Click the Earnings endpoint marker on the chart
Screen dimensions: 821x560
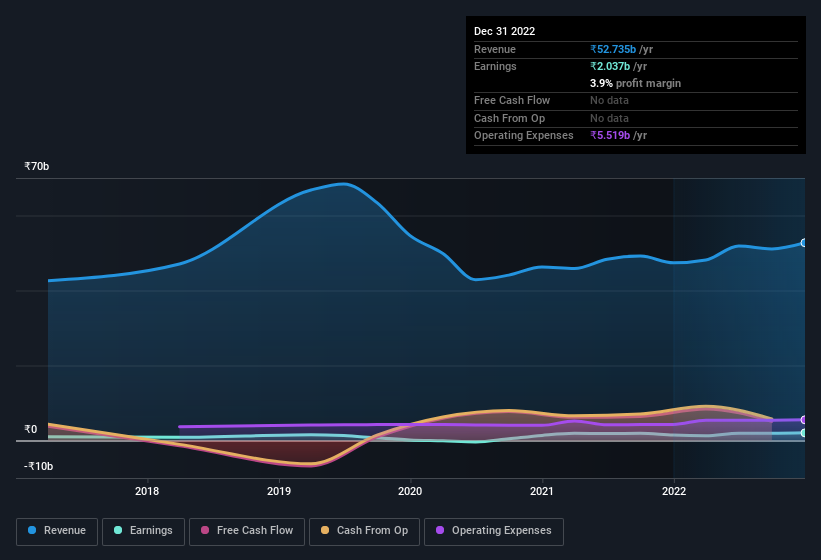tap(804, 433)
